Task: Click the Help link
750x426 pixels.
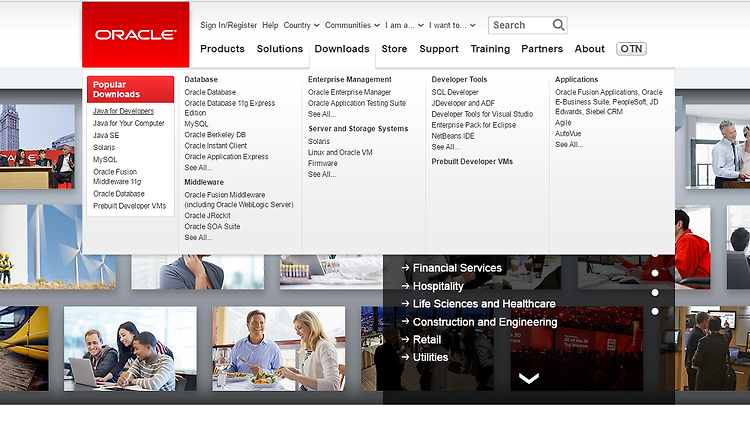Action: (x=270, y=25)
